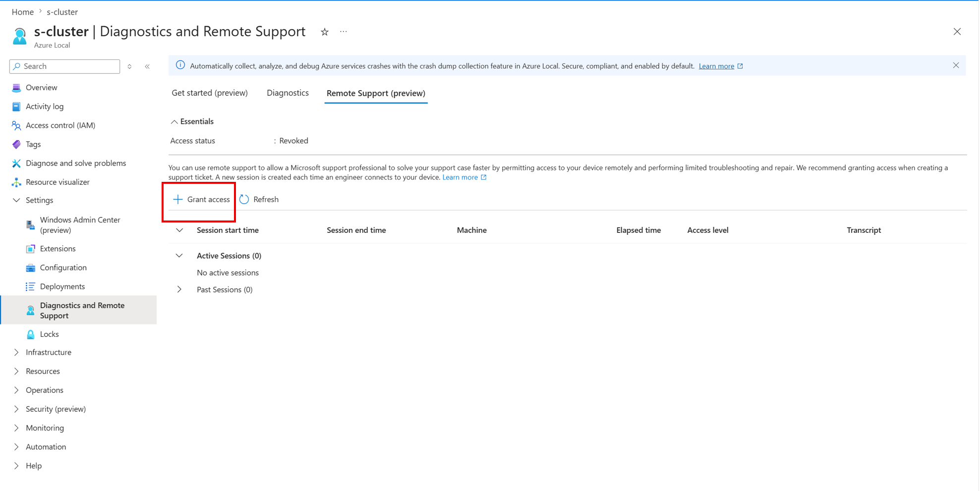Open Diagnostics and Remote Support menu item
The width and height of the screenshot is (980, 491).
point(79,310)
